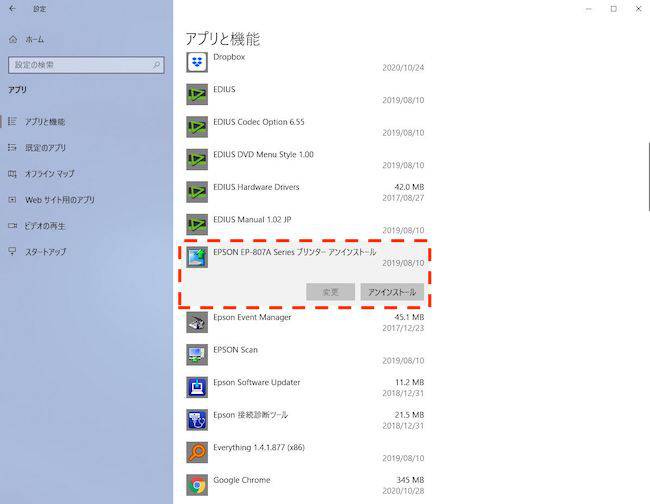Click the アンインストール button
The width and height of the screenshot is (650, 504).
[x=392, y=292]
